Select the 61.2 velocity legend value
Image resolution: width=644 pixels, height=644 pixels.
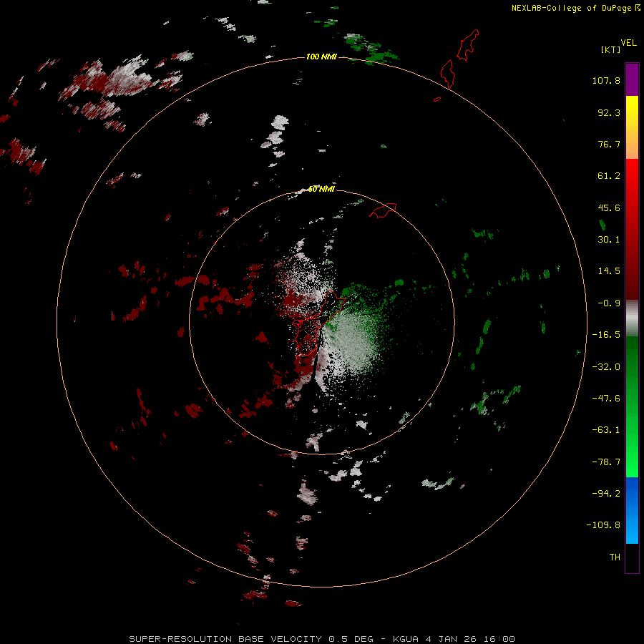[x=609, y=176]
